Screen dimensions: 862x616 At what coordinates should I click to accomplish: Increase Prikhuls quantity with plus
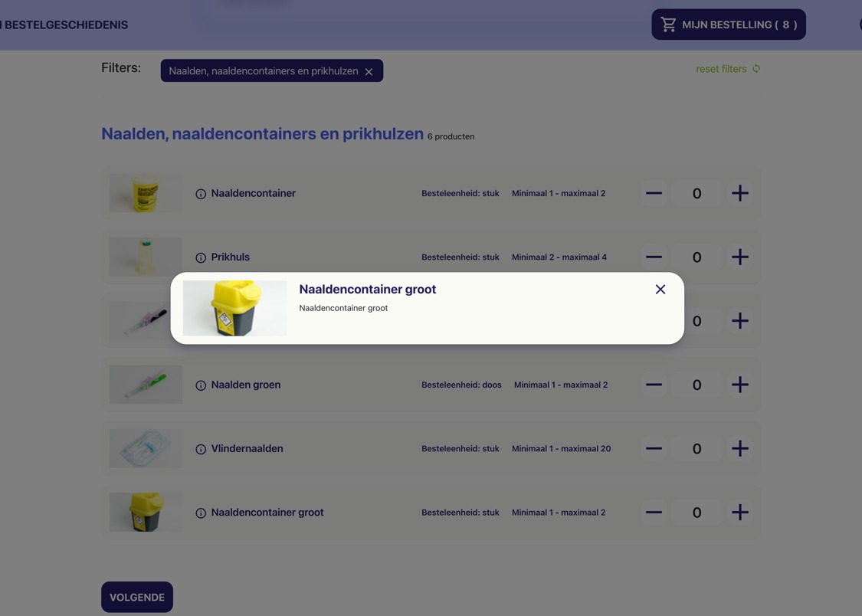739,257
